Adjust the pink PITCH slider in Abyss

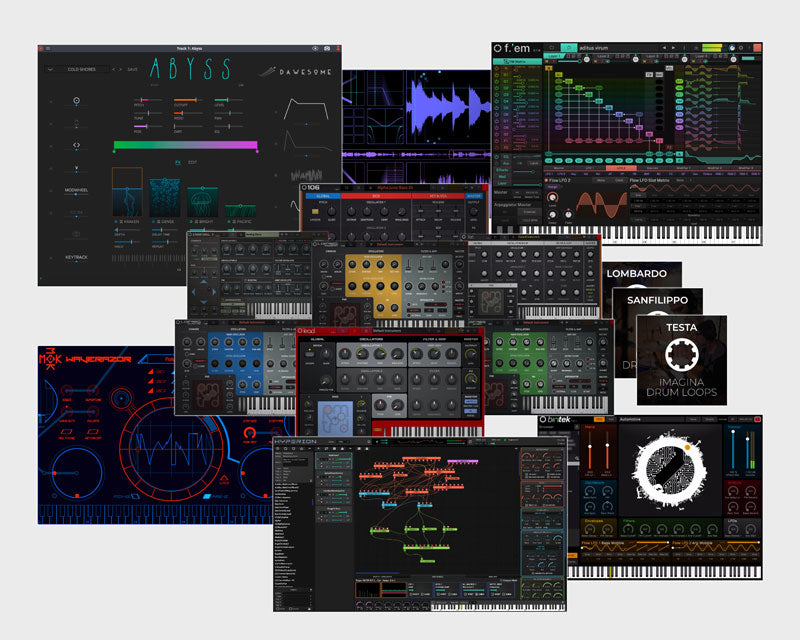point(147,100)
